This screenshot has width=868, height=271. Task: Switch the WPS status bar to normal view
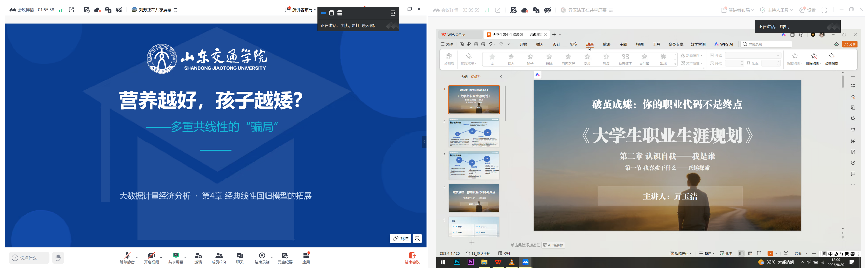pos(741,253)
